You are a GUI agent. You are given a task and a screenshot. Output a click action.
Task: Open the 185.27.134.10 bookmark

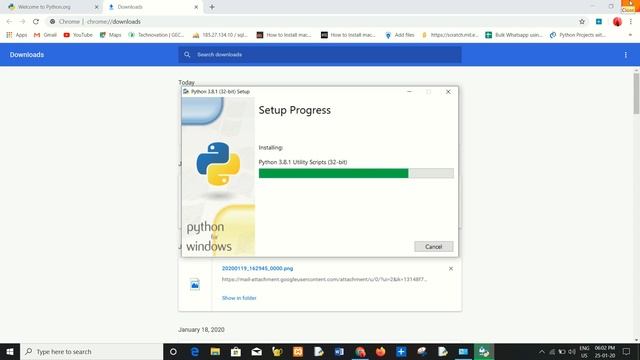pyautogui.click(x=220, y=35)
